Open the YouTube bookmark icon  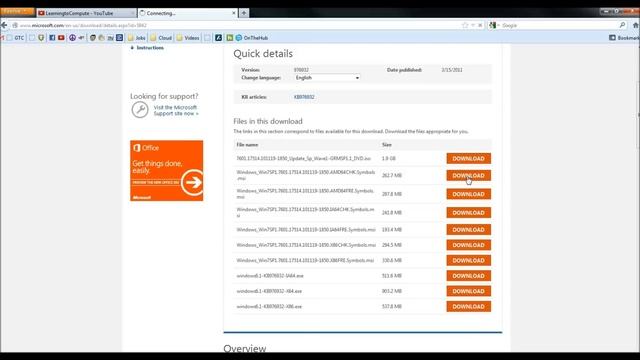[61, 38]
